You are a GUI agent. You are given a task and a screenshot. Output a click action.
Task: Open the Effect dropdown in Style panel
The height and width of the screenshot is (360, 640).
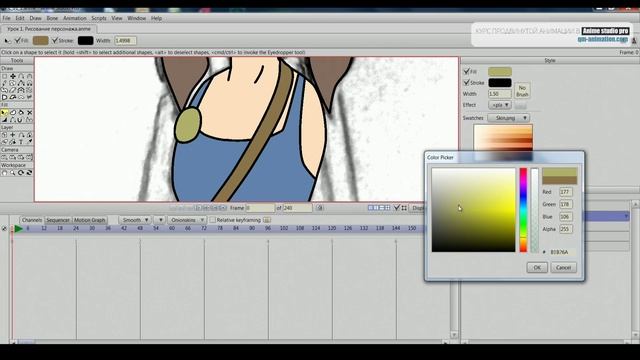point(500,105)
